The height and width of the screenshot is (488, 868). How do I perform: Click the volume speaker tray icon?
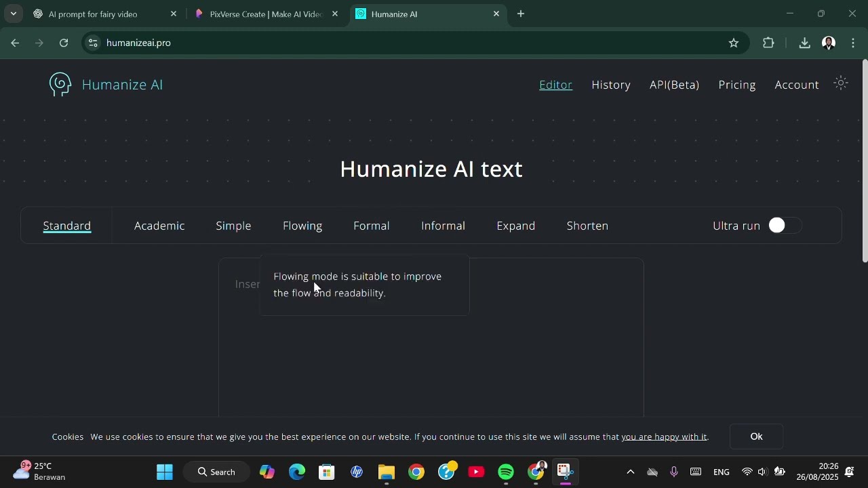click(763, 472)
